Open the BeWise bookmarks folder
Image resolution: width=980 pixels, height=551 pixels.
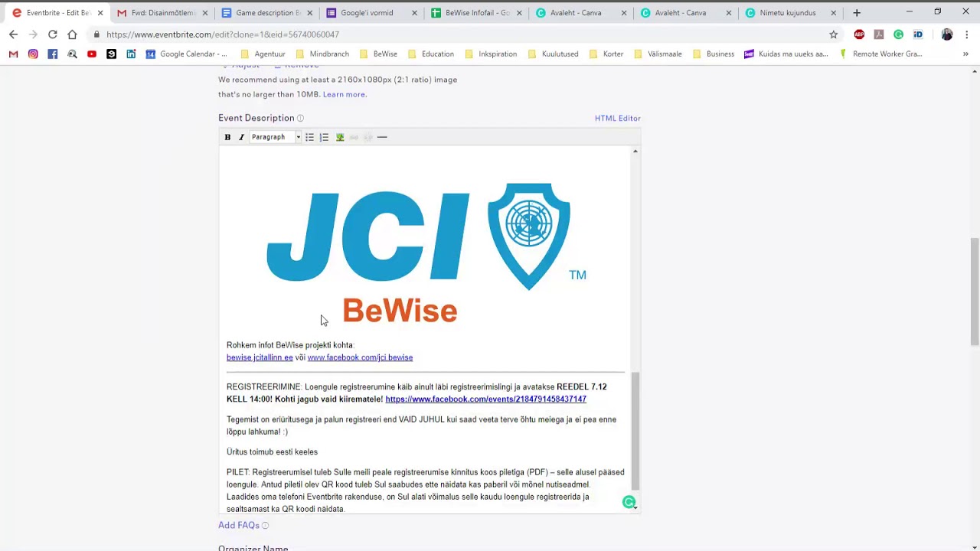point(378,54)
